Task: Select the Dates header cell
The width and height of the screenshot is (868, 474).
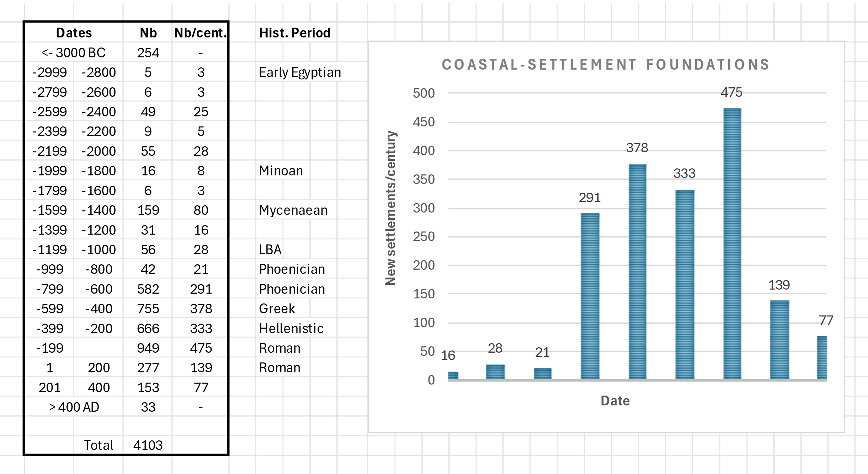Action: tap(74, 33)
